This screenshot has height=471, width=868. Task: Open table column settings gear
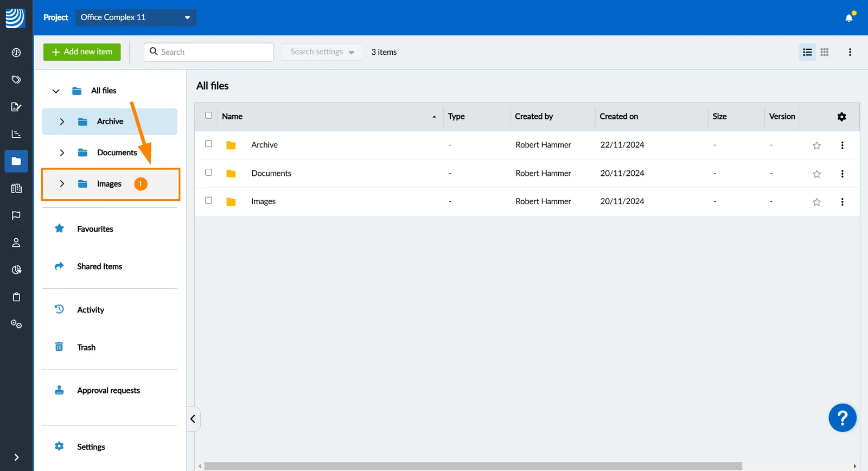[x=841, y=117]
